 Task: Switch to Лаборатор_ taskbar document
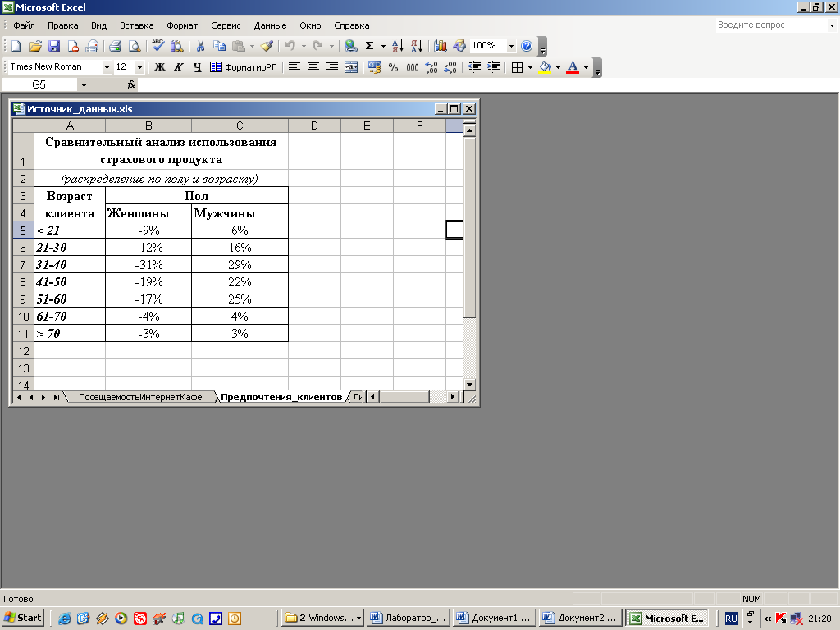[407, 618]
